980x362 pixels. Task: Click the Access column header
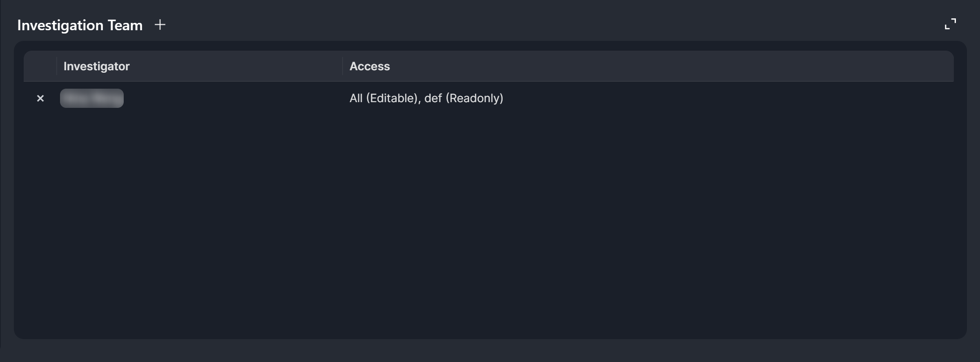(x=370, y=66)
